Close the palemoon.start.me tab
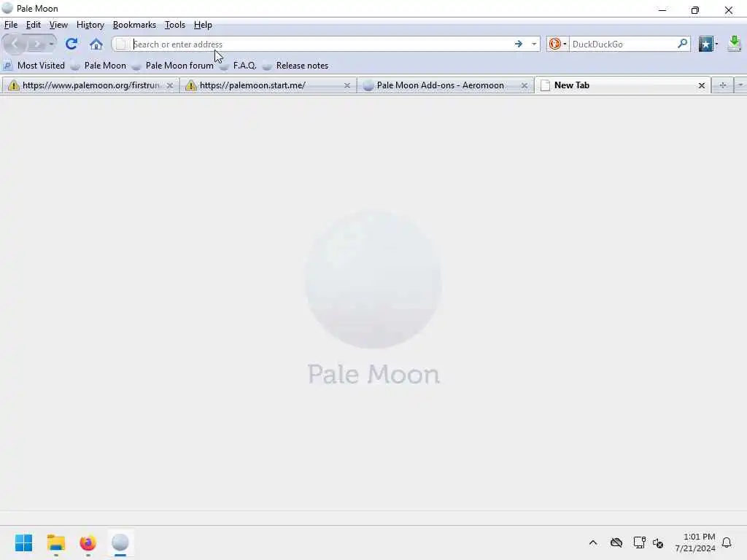This screenshot has width=747, height=560. point(347,86)
